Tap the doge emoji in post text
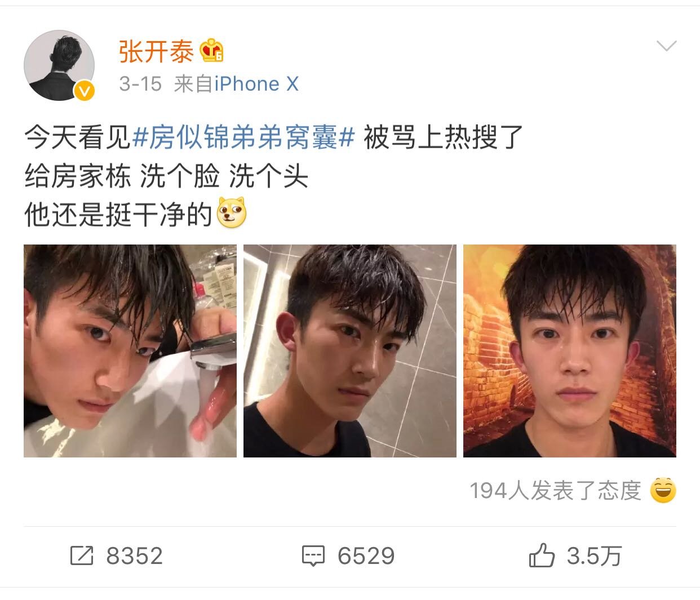This screenshot has height=600, width=700. [232, 213]
